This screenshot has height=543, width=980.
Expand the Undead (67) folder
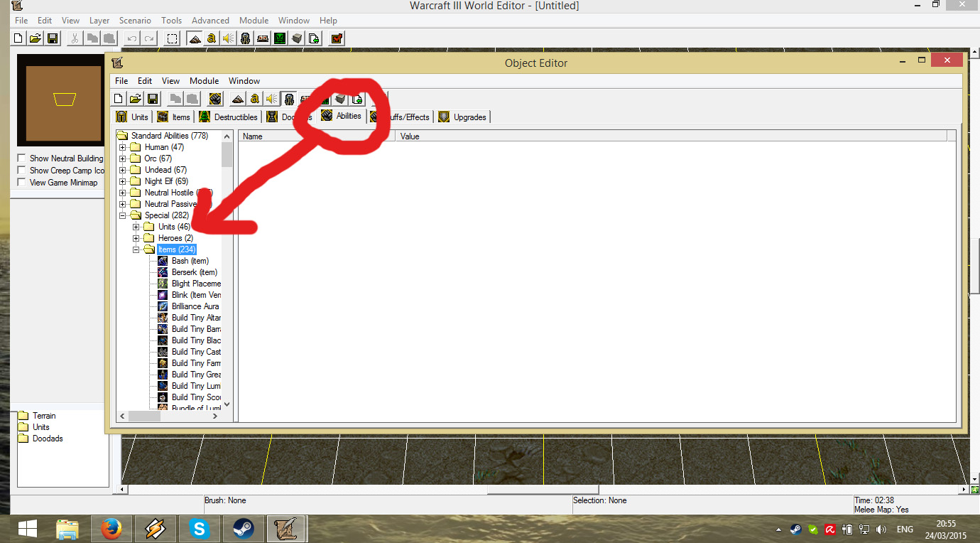123,170
